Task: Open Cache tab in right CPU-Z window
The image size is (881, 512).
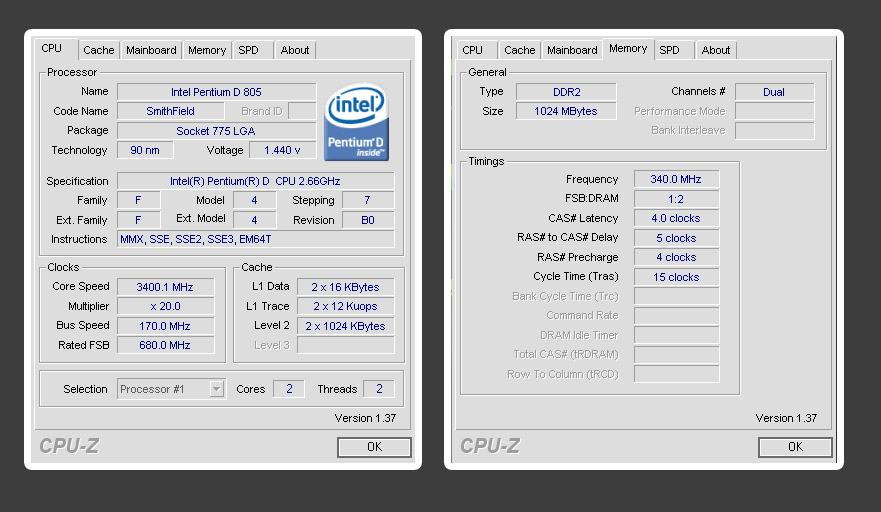Action: point(519,50)
